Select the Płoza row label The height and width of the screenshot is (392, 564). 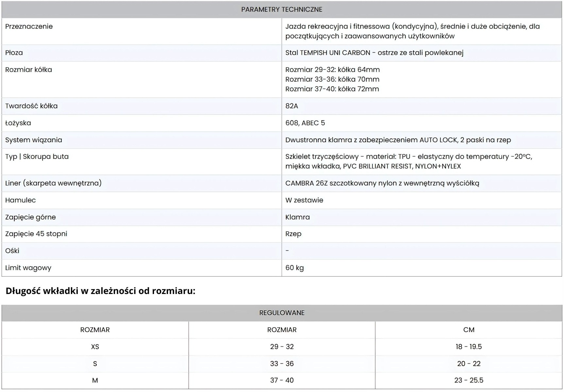click(14, 53)
